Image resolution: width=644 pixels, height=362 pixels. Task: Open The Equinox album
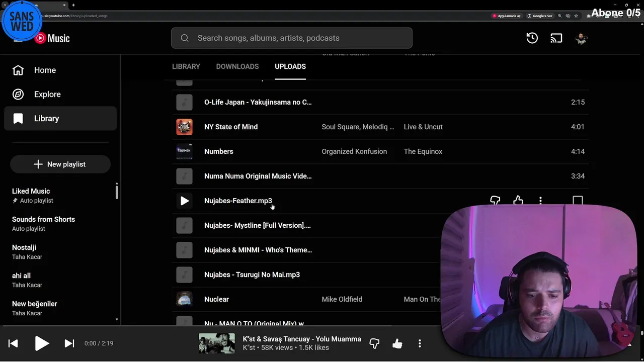tap(423, 151)
